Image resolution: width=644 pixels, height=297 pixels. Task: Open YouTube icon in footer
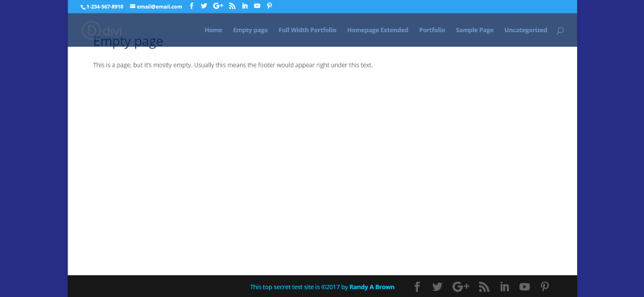525,287
